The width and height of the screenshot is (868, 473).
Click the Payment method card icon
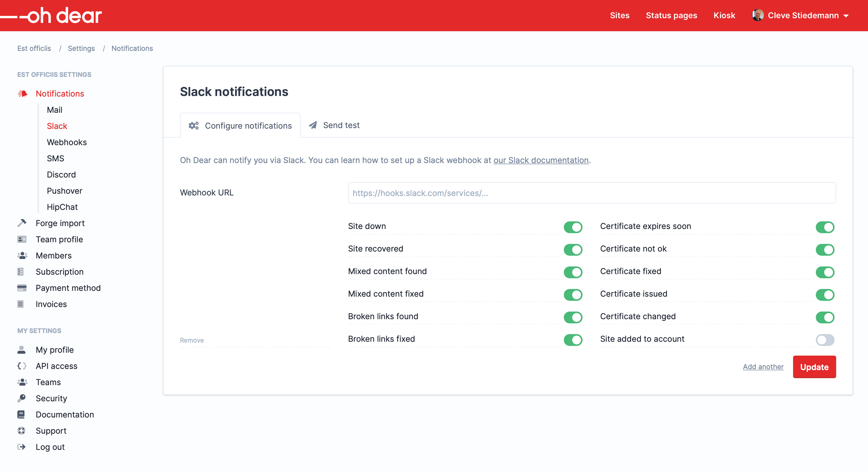pos(22,287)
